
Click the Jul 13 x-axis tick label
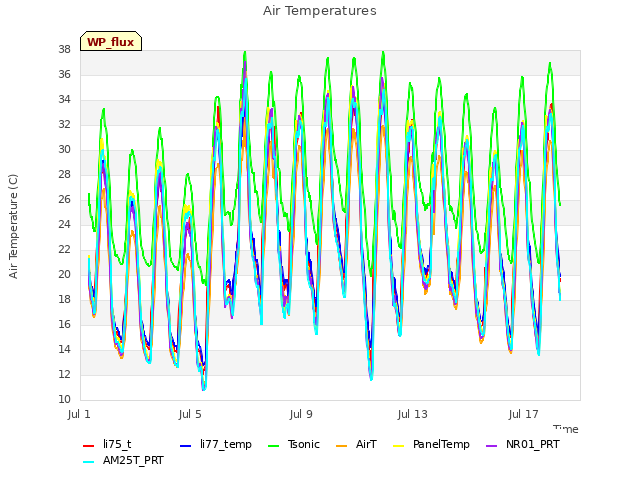tap(412, 414)
